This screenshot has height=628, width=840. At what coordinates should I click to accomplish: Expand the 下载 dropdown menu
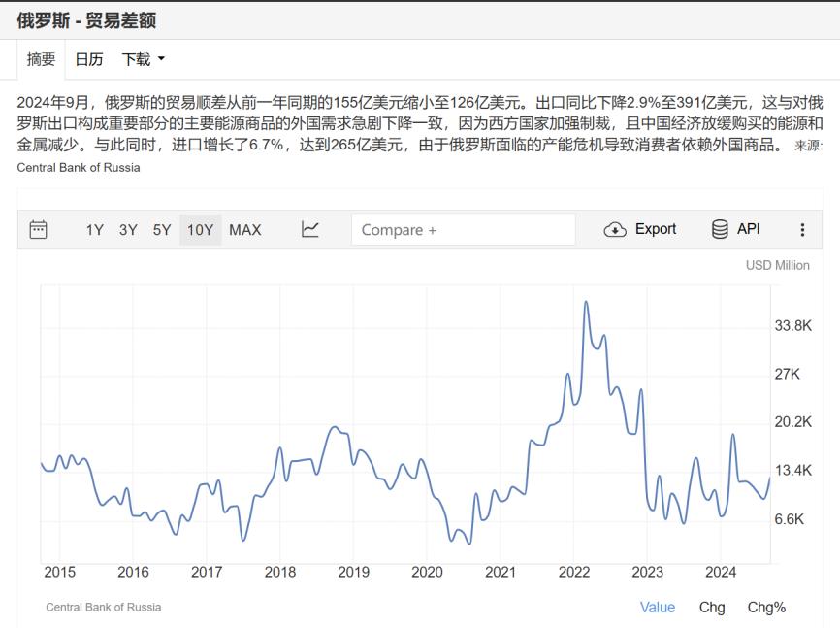coord(144,59)
